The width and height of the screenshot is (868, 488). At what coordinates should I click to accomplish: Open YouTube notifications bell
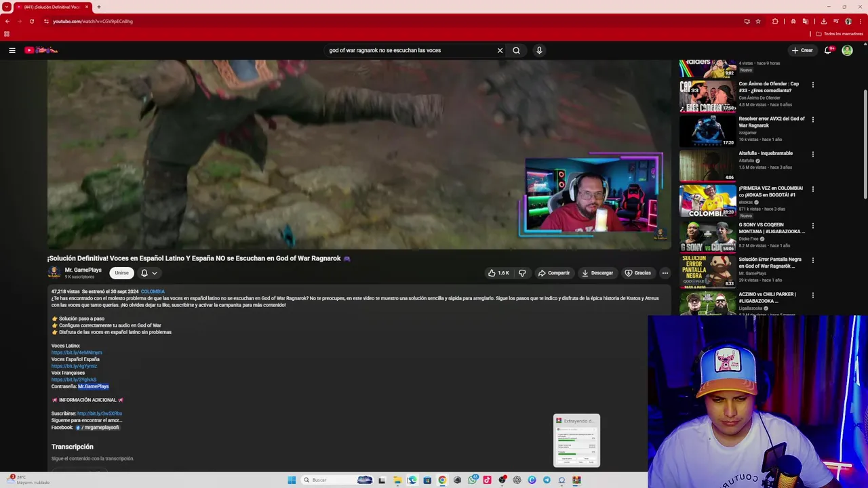coord(828,50)
